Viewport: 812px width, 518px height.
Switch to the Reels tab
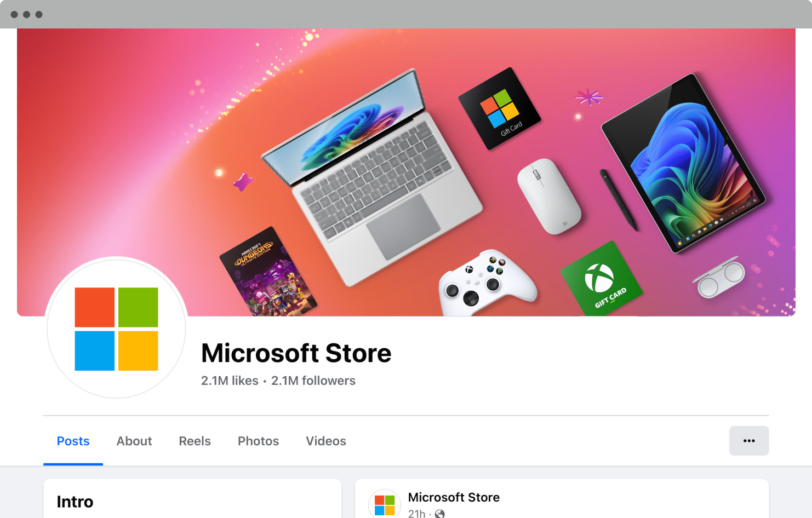(x=195, y=441)
